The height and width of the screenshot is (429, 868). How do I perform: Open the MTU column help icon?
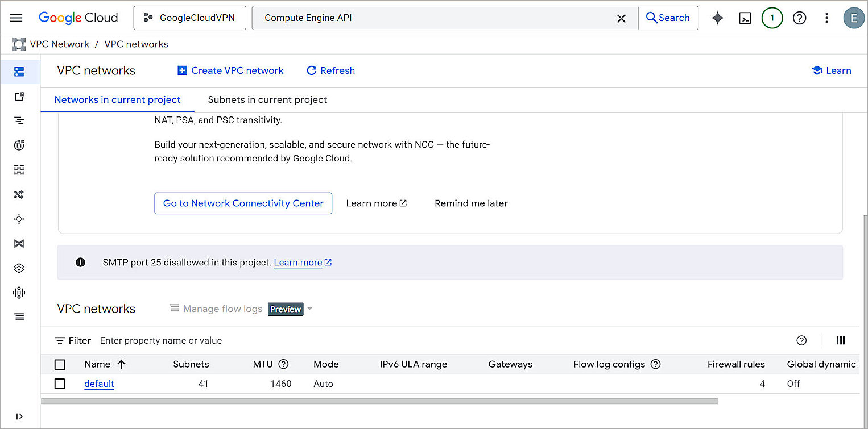(x=283, y=364)
